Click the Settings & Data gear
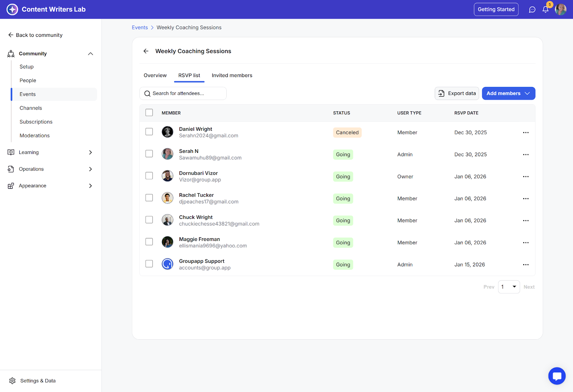The height and width of the screenshot is (392, 573). click(x=13, y=381)
